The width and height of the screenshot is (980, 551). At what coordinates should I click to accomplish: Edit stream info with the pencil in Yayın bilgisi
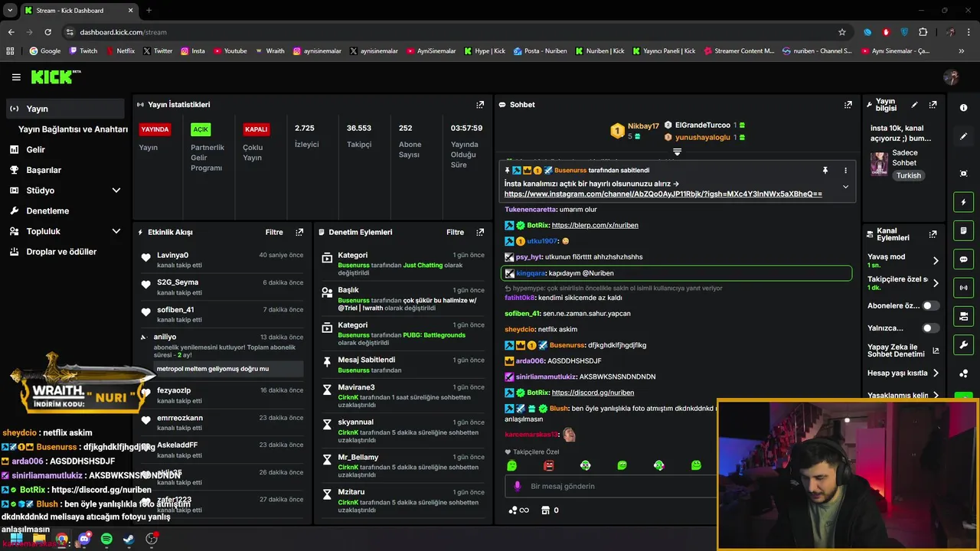pos(914,105)
